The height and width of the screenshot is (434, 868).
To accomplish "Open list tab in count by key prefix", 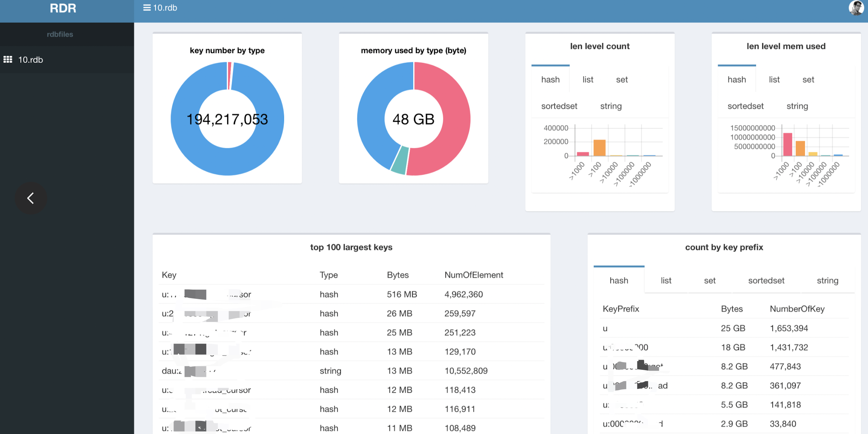I will coord(666,281).
